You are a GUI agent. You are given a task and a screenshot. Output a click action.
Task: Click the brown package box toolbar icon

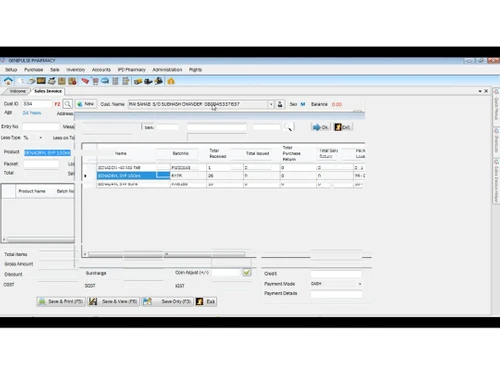click(62, 81)
